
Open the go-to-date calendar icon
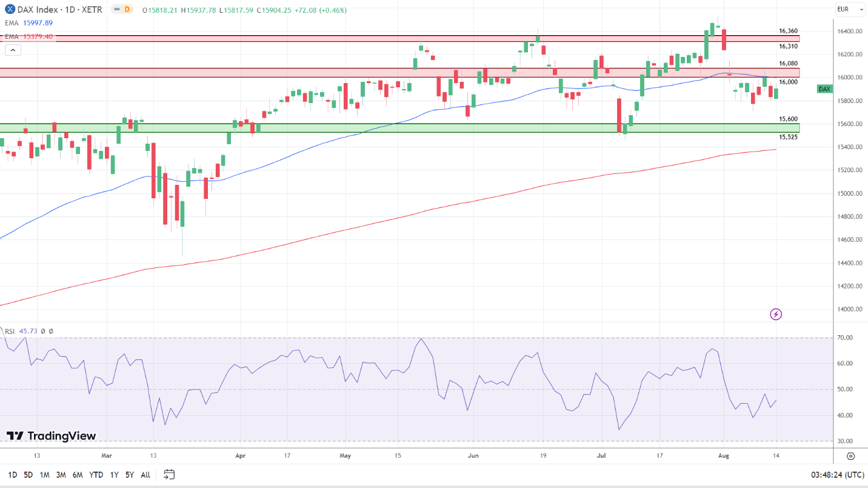coord(169,474)
